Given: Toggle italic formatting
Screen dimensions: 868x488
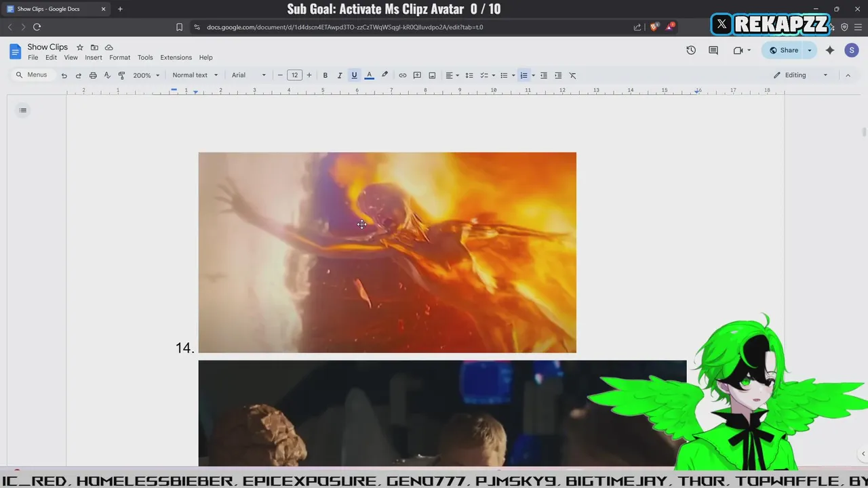Looking at the screenshot, I should click(x=340, y=75).
